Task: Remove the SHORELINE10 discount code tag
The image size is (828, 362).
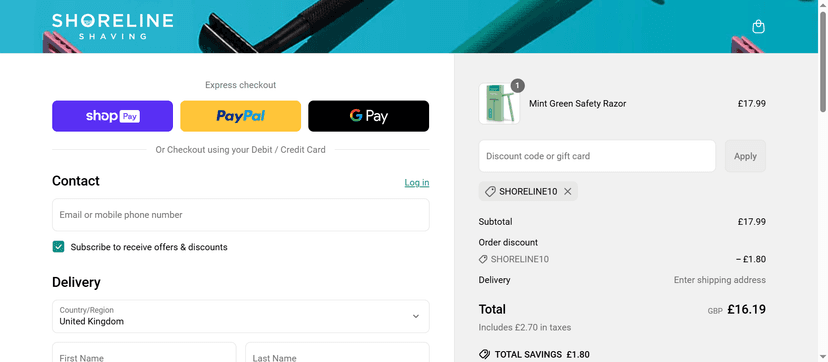Action: tap(568, 192)
